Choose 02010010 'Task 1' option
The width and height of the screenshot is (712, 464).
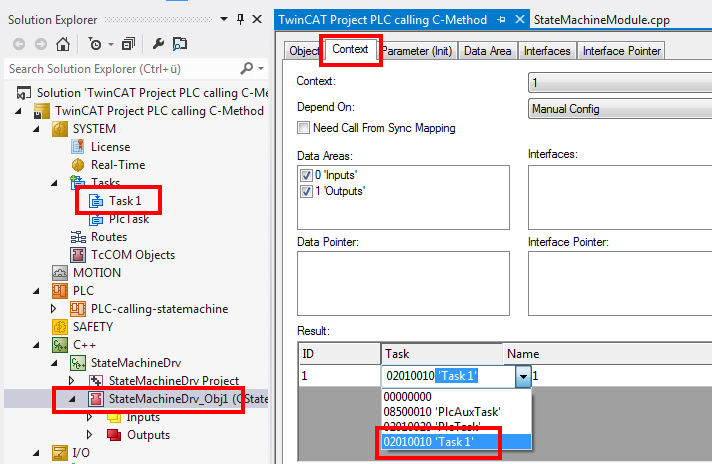pos(456,442)
